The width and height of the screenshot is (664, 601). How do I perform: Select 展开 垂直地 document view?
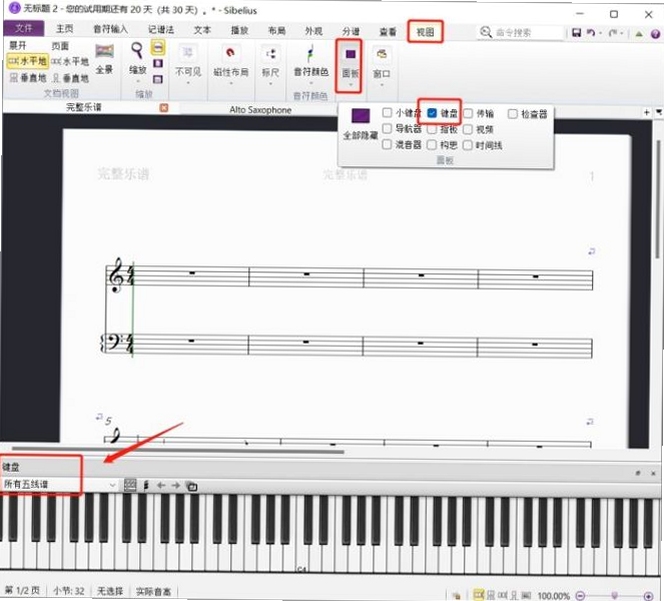coord(28,78)
